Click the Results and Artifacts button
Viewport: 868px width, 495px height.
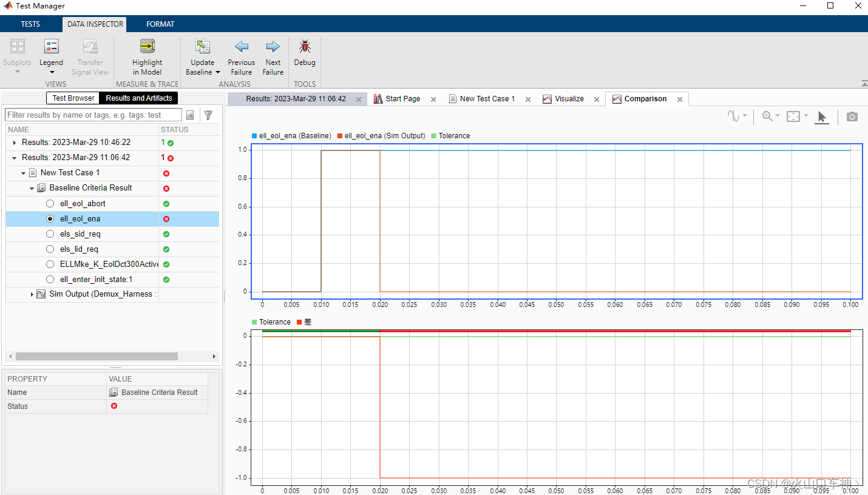coord(139,98)
